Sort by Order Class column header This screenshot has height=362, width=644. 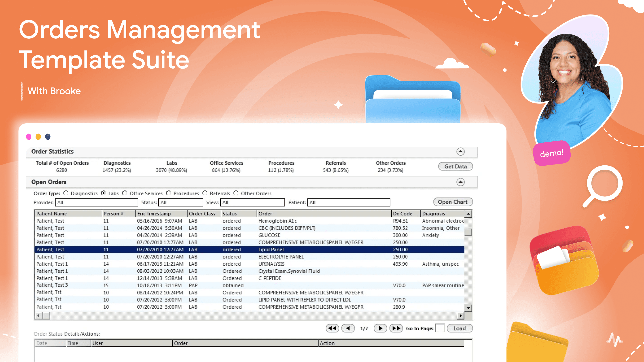point(204,214)
